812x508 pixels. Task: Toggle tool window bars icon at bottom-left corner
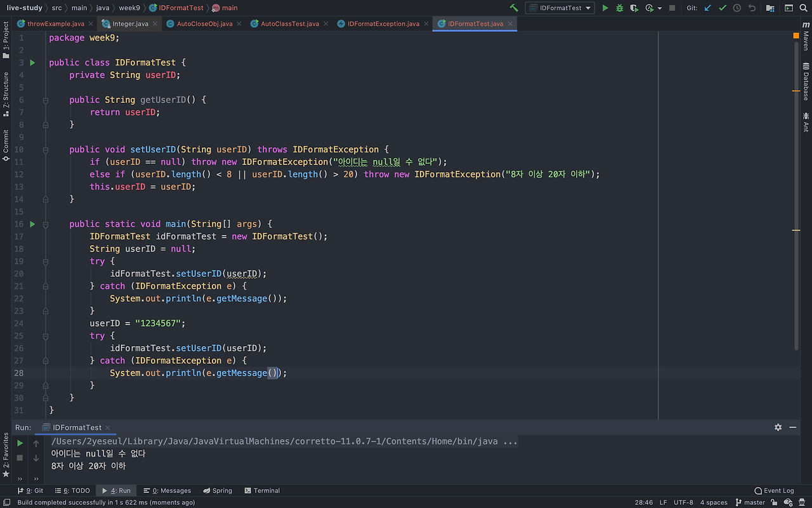point(6,502)
